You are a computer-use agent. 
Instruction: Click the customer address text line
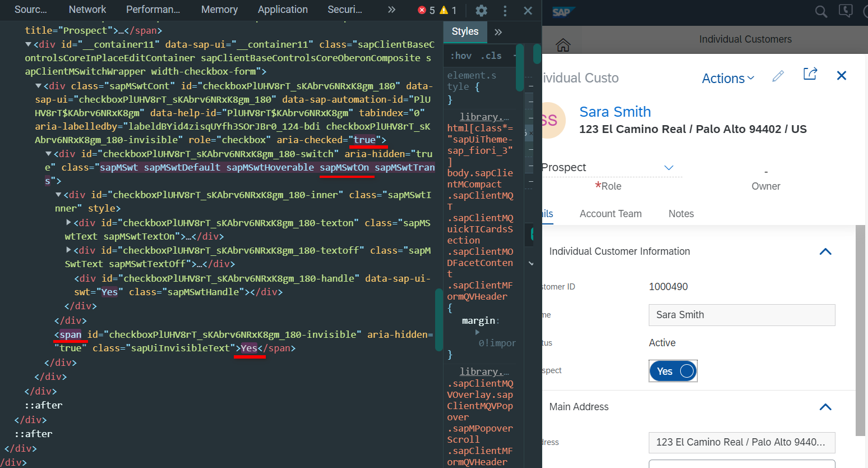click(x=693, y=129)
